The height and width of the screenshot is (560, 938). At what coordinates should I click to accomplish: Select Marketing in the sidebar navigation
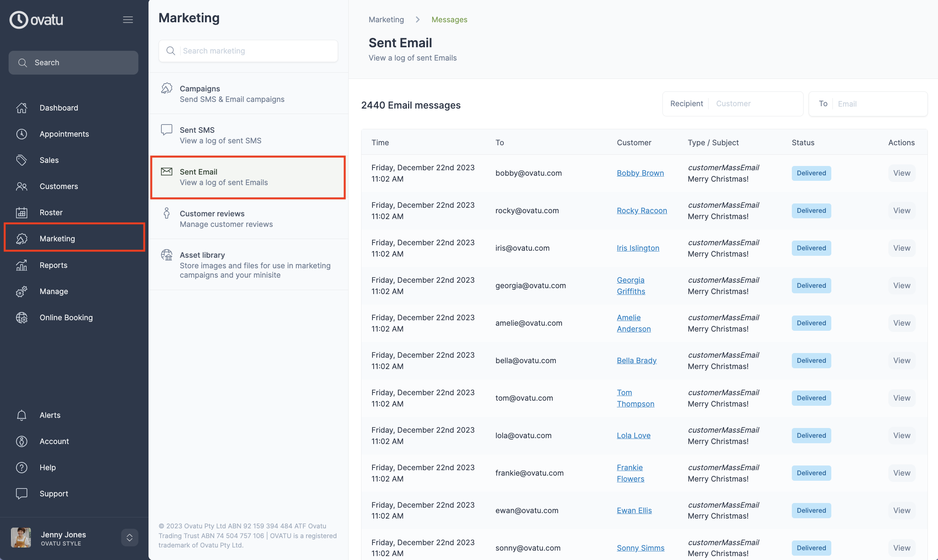pos(57,239)
